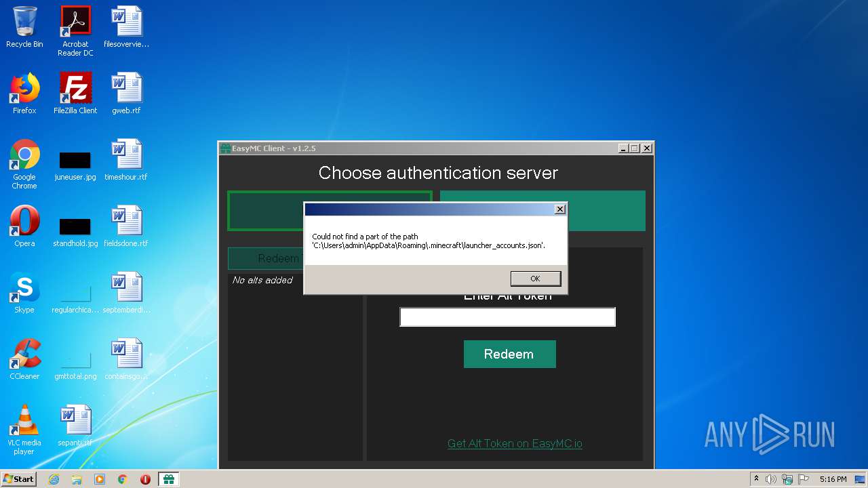Click OK on the error dialog

pos(535,279)
